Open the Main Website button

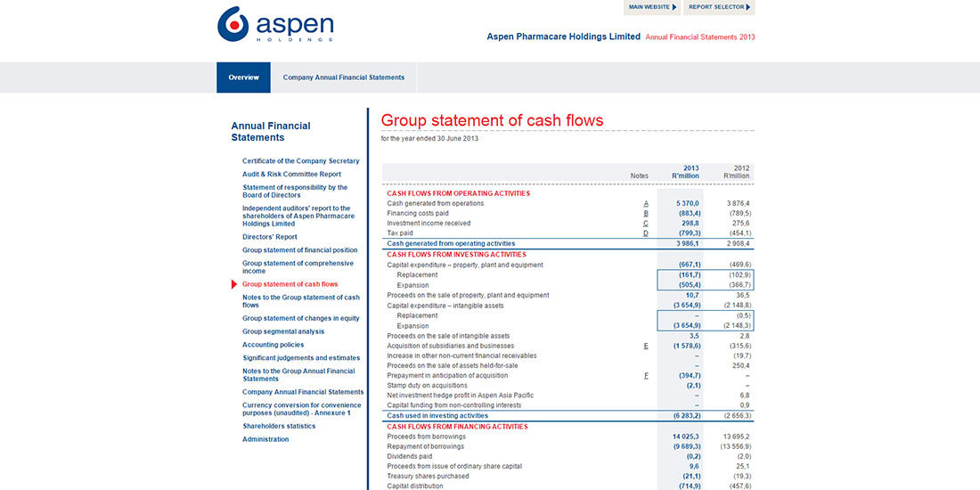pyautogui.click(x=652, y=7)
